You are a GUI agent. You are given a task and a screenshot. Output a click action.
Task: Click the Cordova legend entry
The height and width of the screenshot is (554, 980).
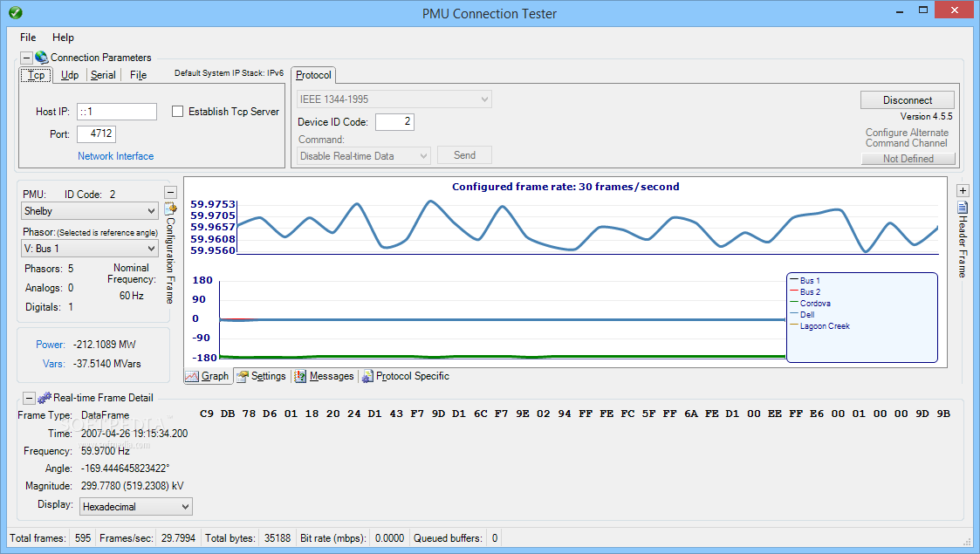pyautogui.click(x=811, y=303)
